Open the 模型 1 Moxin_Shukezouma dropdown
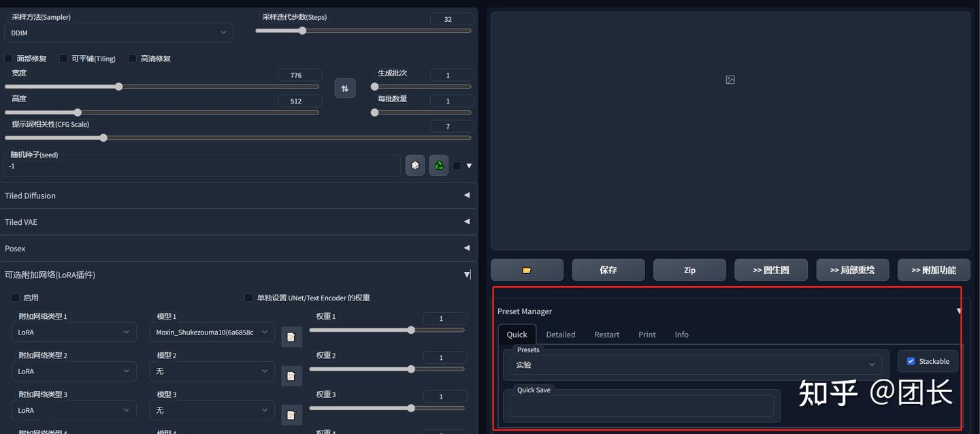Screen dimensions: 980x434 [x=212, y=332]
